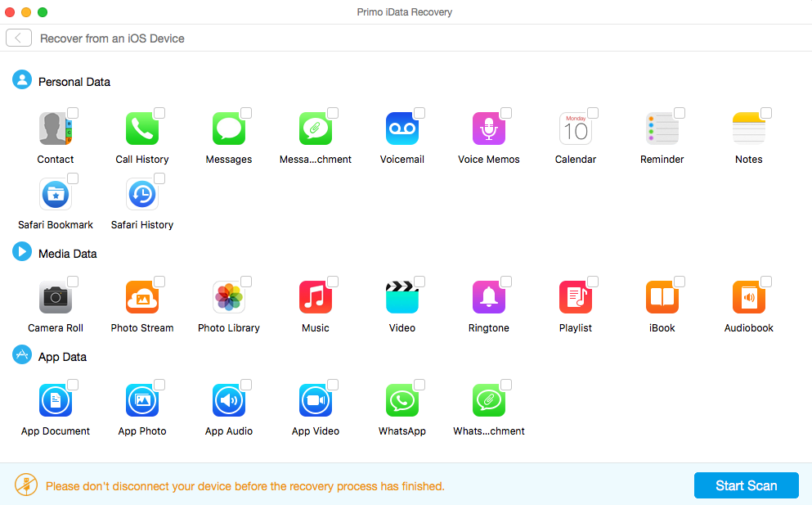This screenshot has width=812, height=505.
Task: Click the App Audio speaker icon
Action: tap(228, 400)
